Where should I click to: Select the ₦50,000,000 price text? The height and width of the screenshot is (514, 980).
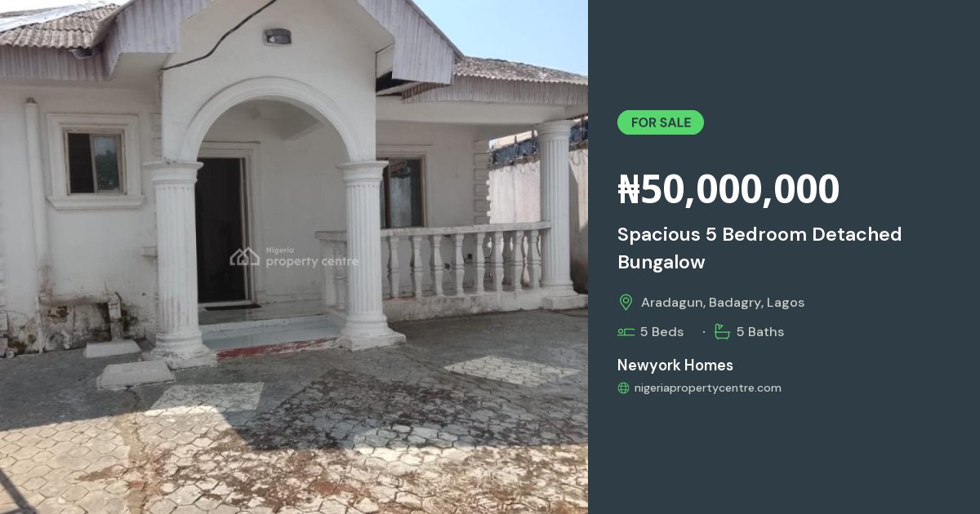point(728,189)
